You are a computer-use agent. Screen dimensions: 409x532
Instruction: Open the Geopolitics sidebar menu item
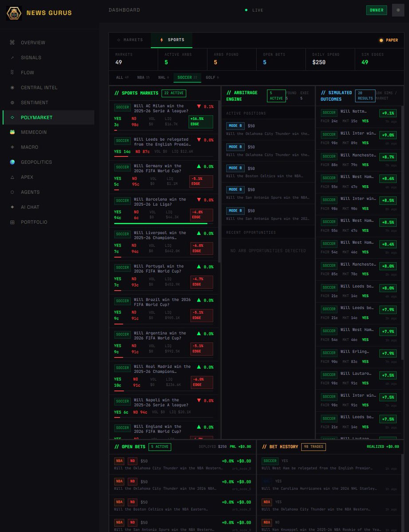[48, 162]
